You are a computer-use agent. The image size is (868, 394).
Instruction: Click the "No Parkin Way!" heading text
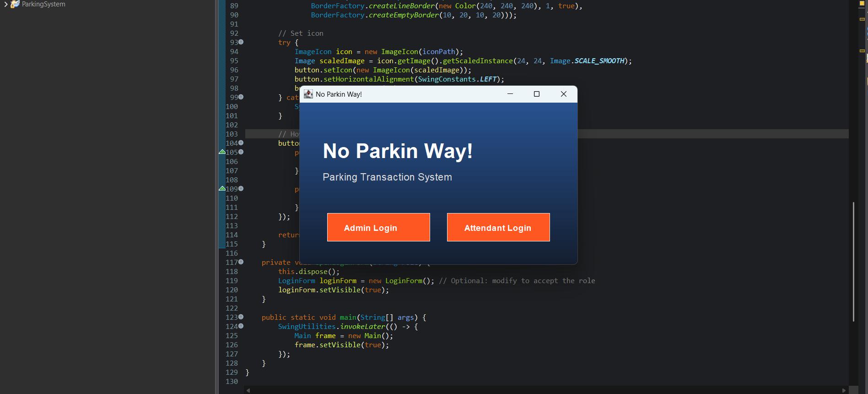click(x=398, y=151)
